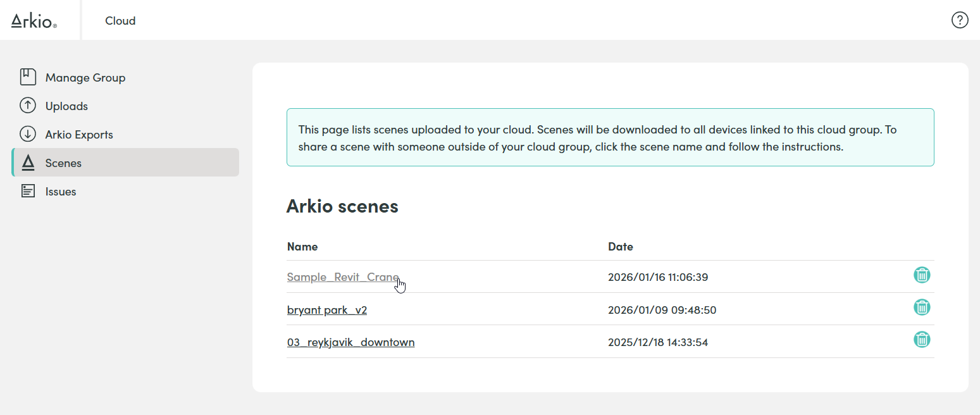Screen dimensions: 980x415
Task: Click the Issues list icon
Action: click(x=28, y=191)
